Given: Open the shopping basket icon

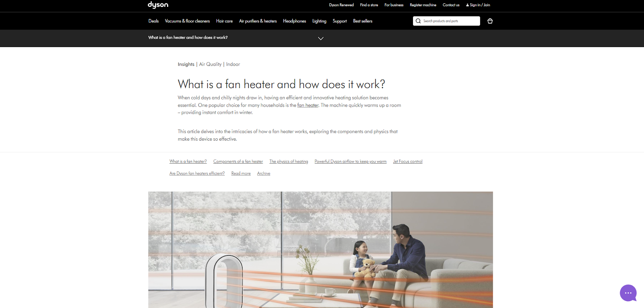Looking at the screenshot, I should pos(490,21).
